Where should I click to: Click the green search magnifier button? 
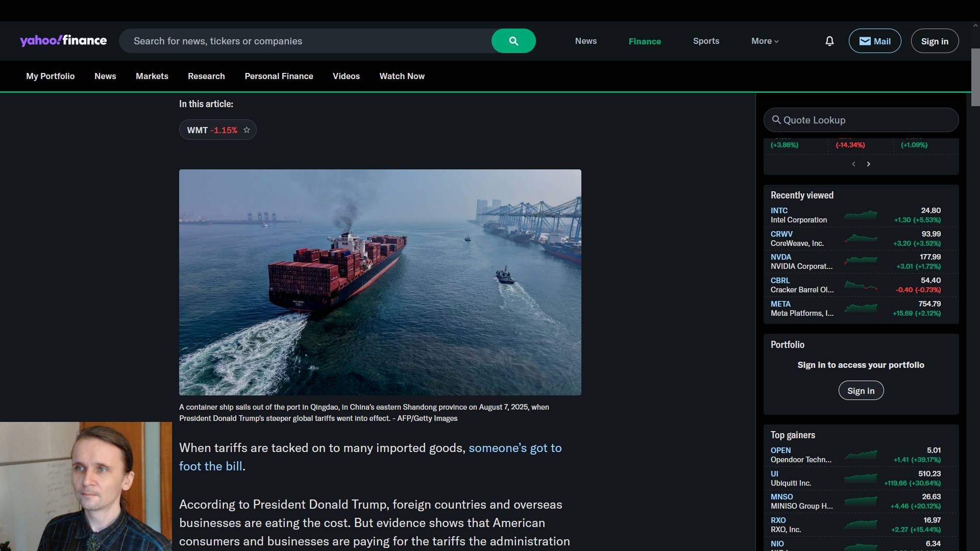(513, 41)
